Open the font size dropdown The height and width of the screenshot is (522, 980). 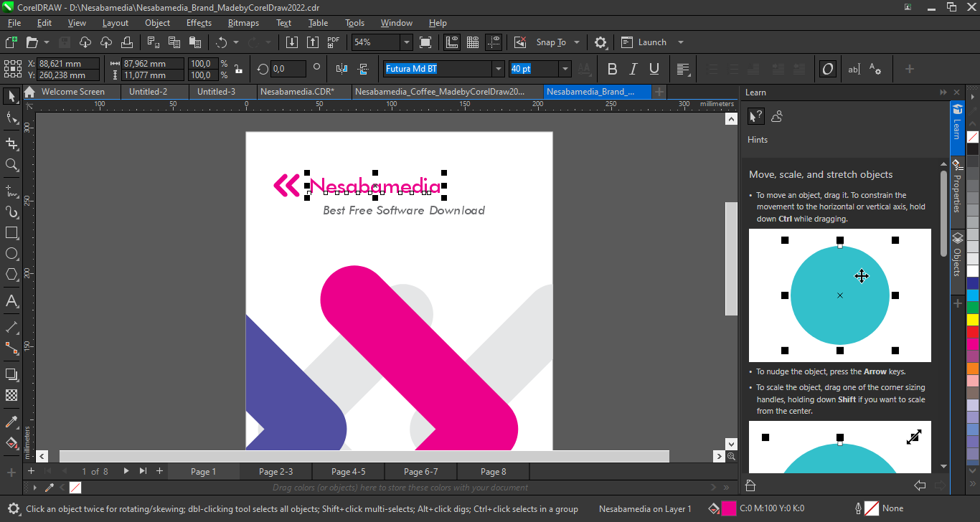(565, 69)
